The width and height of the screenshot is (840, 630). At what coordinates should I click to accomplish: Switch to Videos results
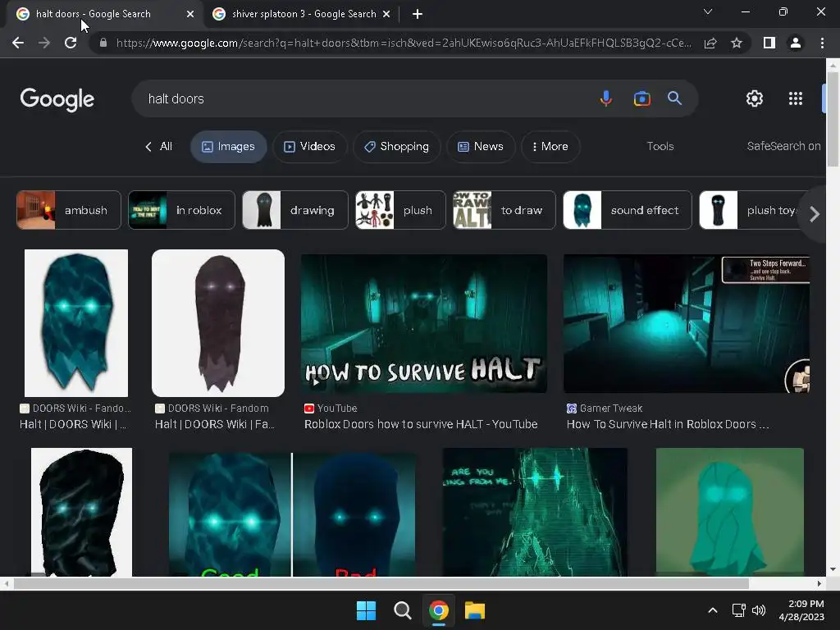(309, 146)
